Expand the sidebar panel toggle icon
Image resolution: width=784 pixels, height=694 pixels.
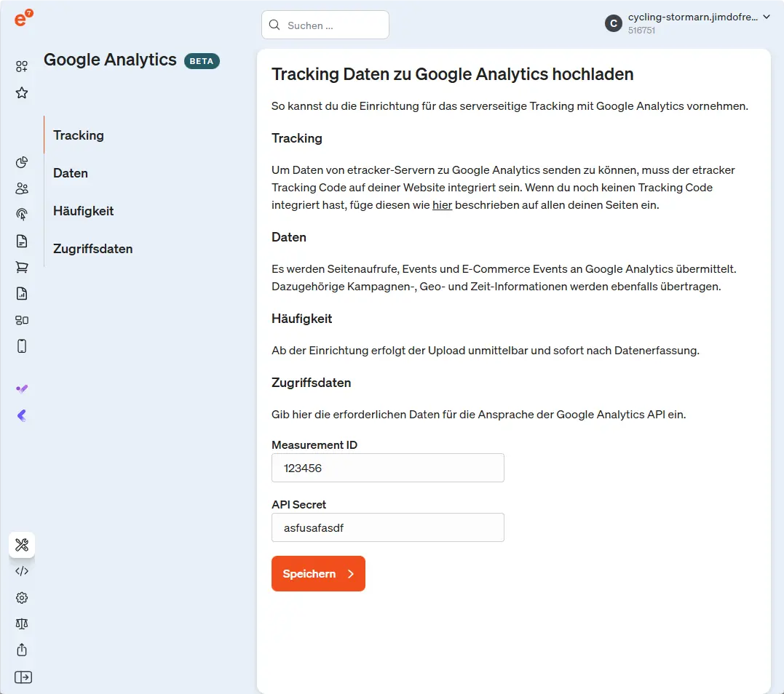(23, 677)
